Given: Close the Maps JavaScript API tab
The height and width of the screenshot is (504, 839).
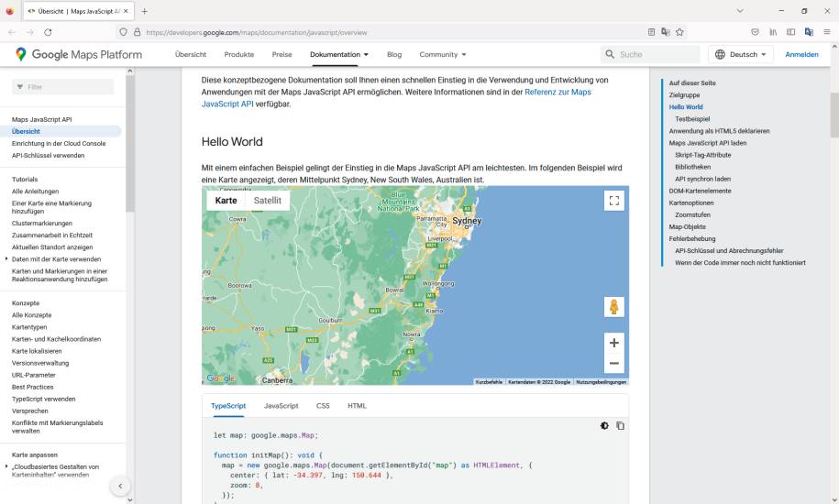Looking at the screenshot, I should click(126, 11).
